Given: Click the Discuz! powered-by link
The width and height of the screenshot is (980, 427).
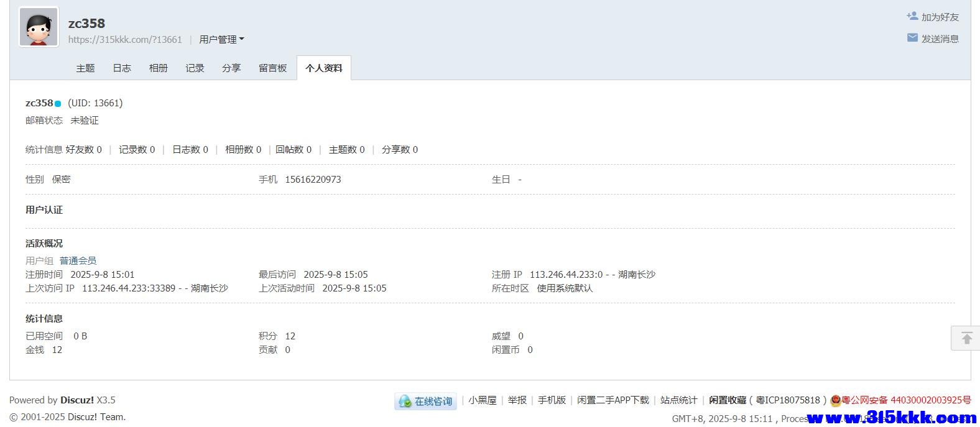Looking at the screenshot, I should tap(77, 400).
